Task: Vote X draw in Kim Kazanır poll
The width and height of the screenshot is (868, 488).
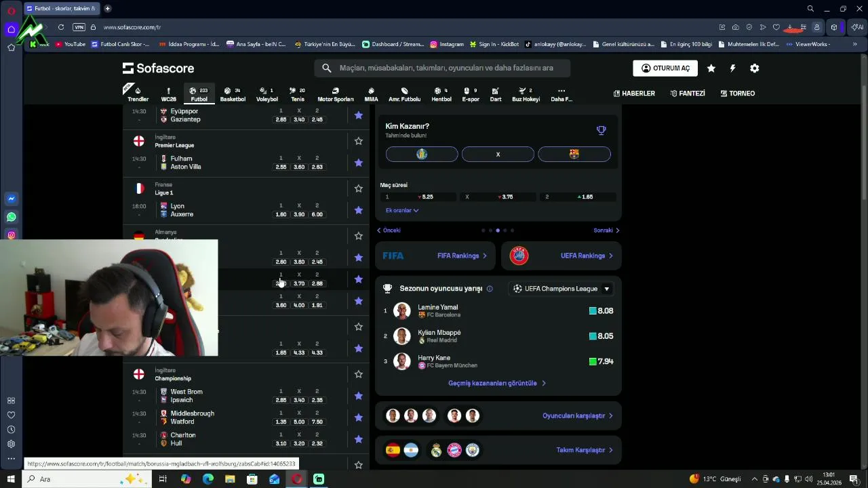Action: pos(498,155)
